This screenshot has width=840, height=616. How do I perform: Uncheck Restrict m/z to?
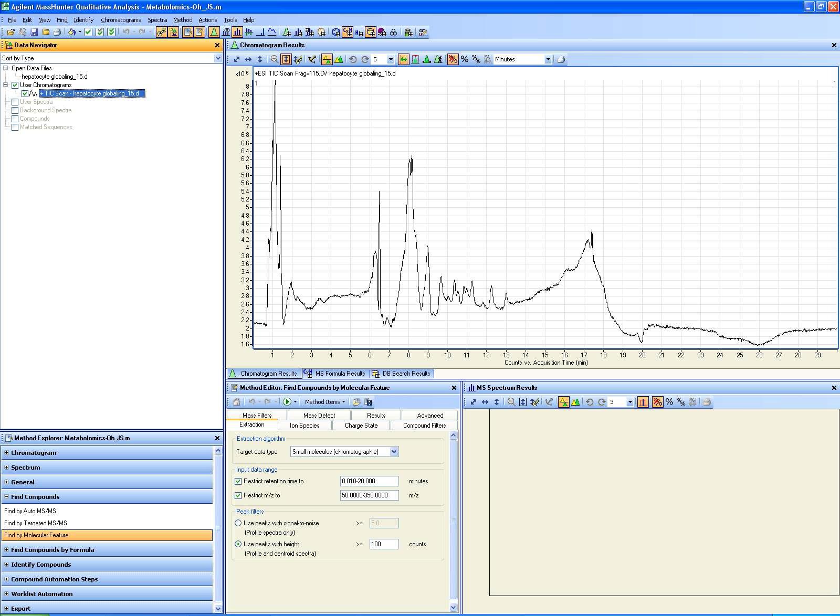coord(238,495)
